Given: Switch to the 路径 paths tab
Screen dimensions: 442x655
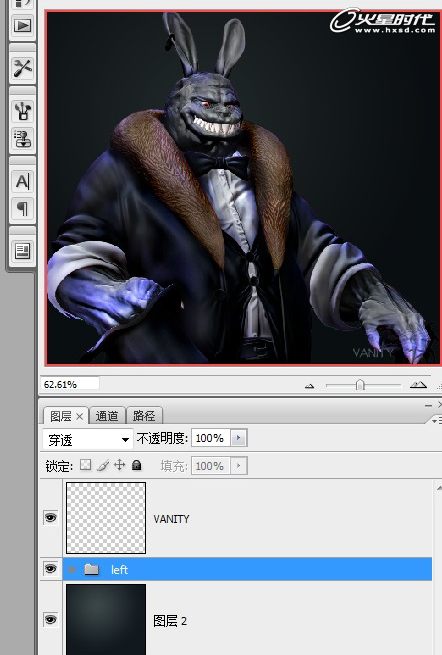Looking at the screenshot, I should tap(144, 416).
